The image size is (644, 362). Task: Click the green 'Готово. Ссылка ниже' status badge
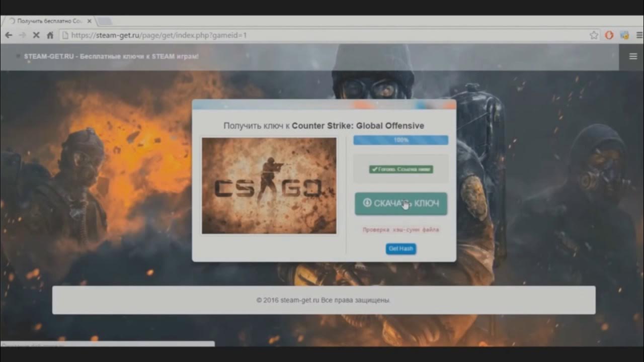click(401, 169)
